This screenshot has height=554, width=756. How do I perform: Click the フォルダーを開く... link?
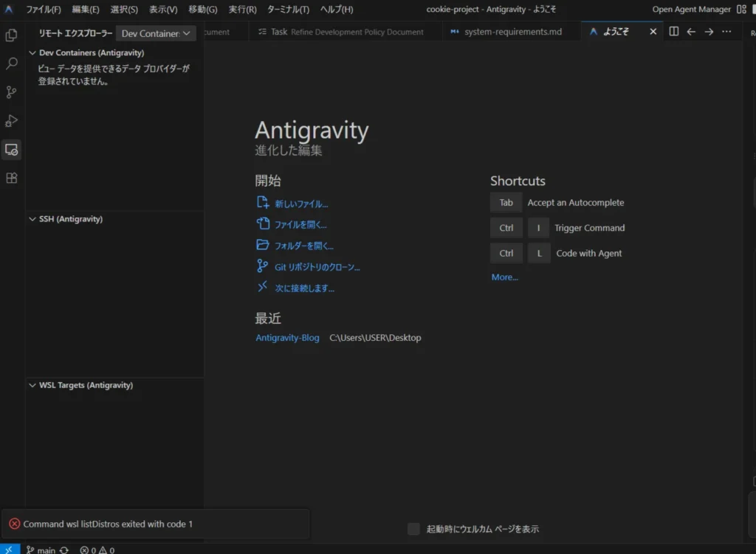303,246
